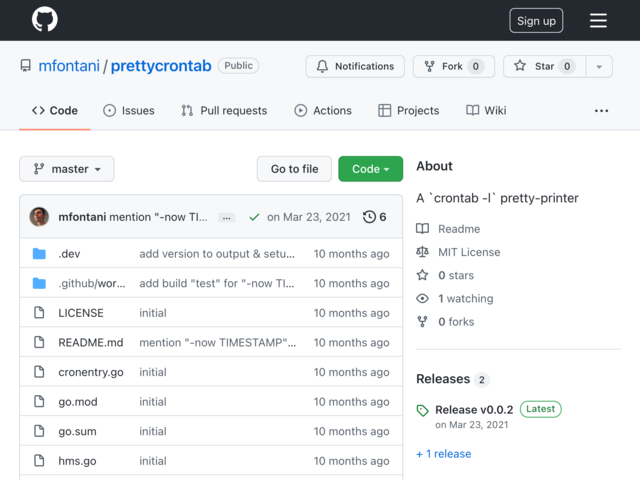Screen dimensions: 640x480
Task: Show more repository tabs via ellipsis
Action: pyautogui.click(x=601, y=111)
